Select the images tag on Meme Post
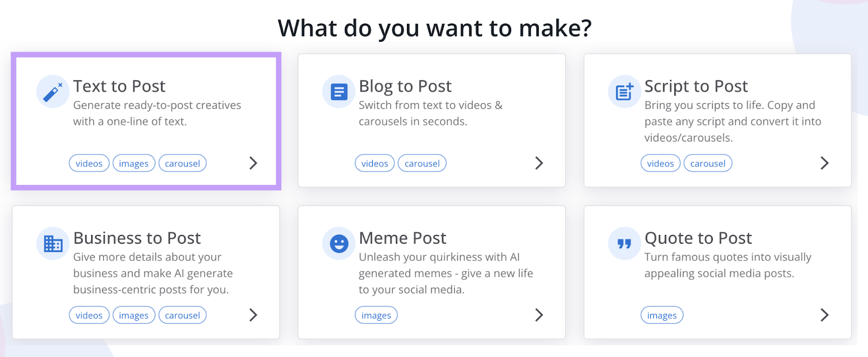 (x=376, y=315)
